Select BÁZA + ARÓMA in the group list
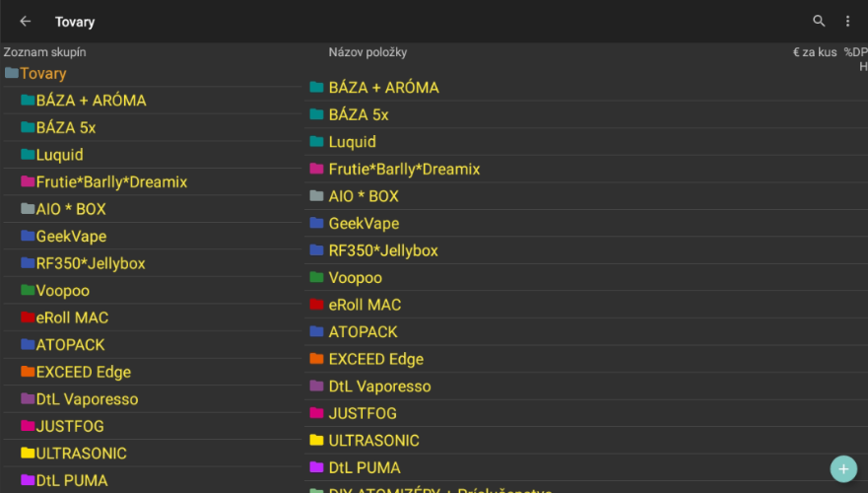 tap(91, 101)
